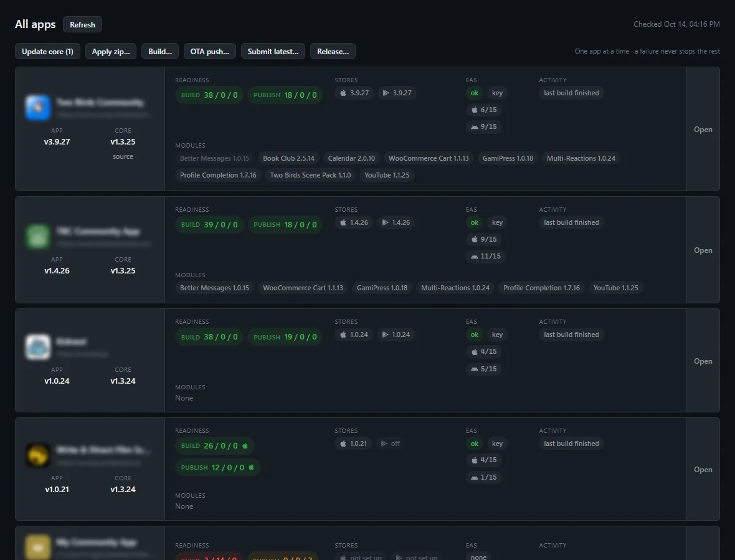The height and width of the screenshot is (560, 735).
Task: Open the v3.9.27 app row
Action: [x=703, y=130]
